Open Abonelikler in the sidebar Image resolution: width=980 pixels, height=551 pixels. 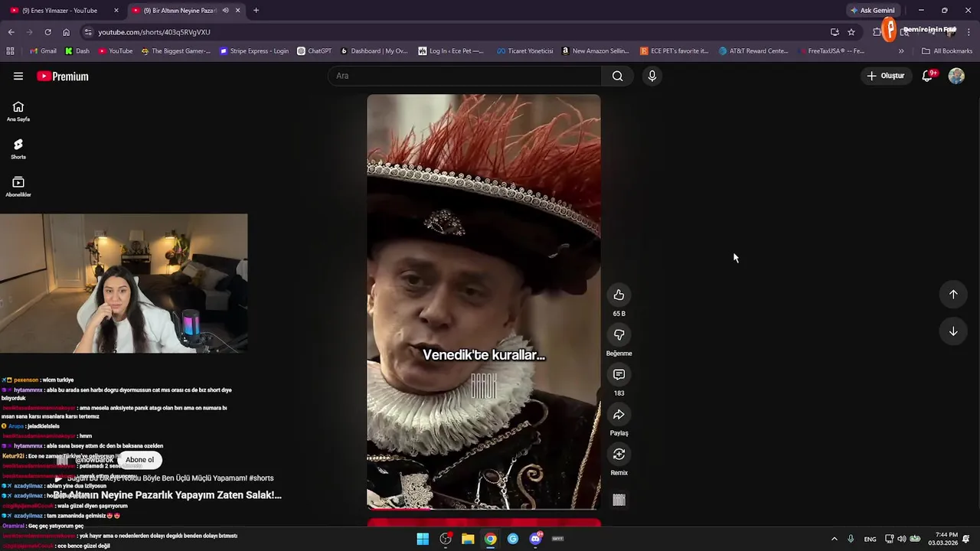[18, 187]
